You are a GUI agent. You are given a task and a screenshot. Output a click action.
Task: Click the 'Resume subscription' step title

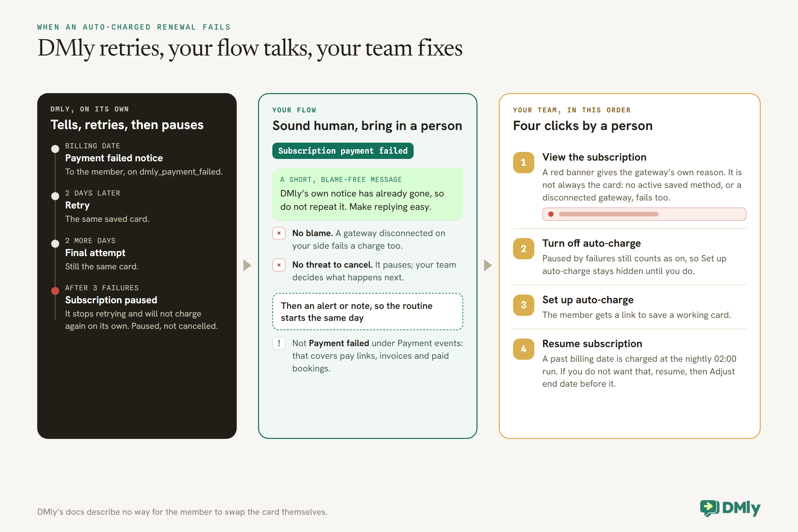click(x=592, y=344)
